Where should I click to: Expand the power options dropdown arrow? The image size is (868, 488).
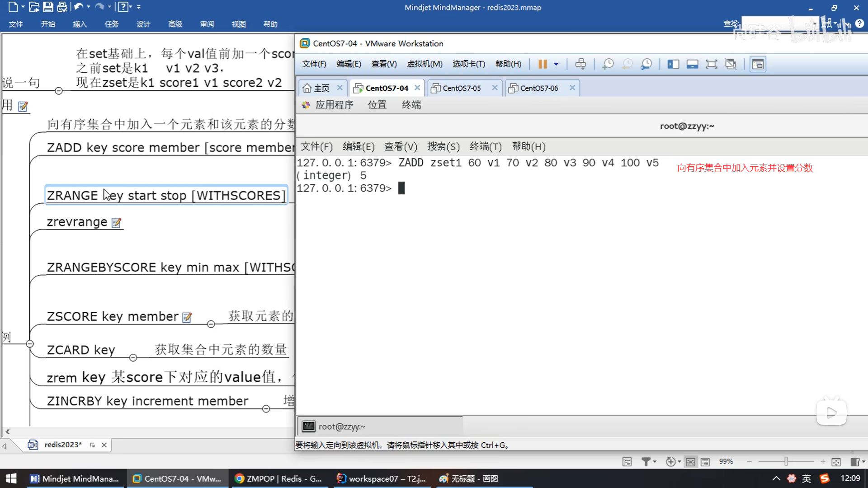click(557, 64)
